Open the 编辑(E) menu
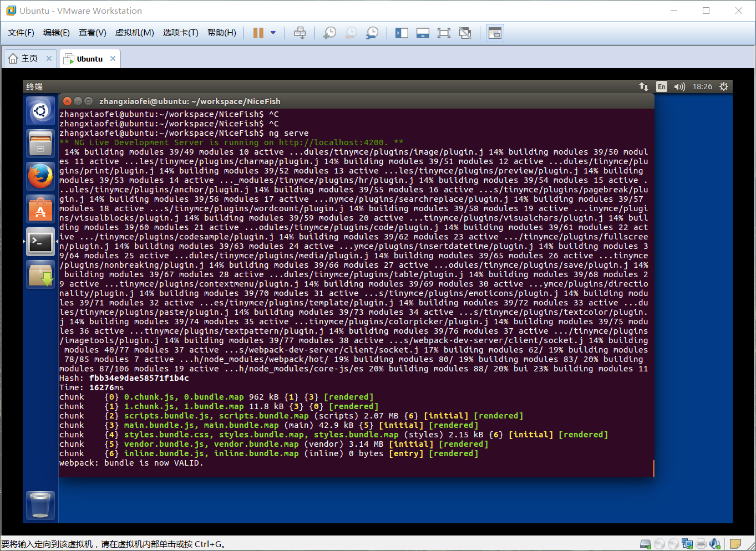This screenshot has width=756, height=551. click(x=57, y=33)
